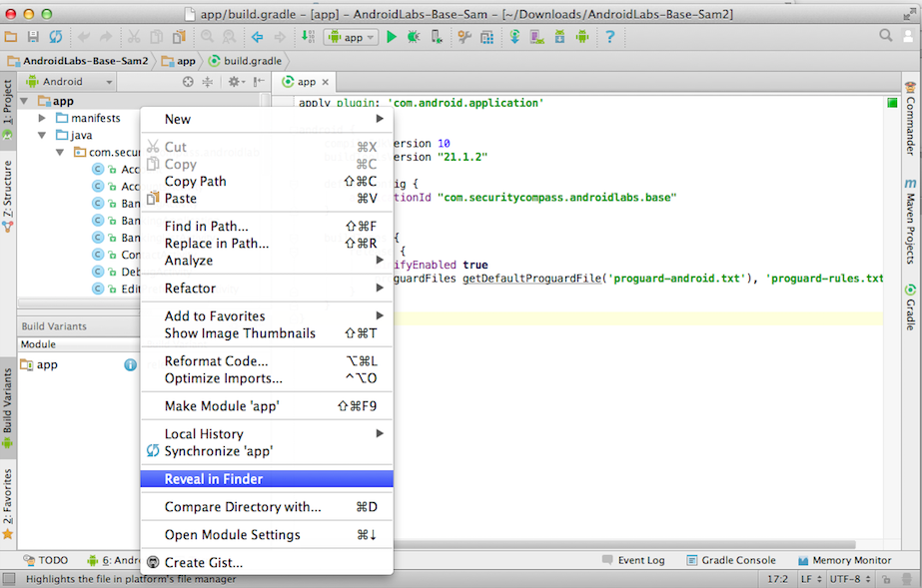Open the Help question mark icon
922x588 pixels.
click(609, 37)
